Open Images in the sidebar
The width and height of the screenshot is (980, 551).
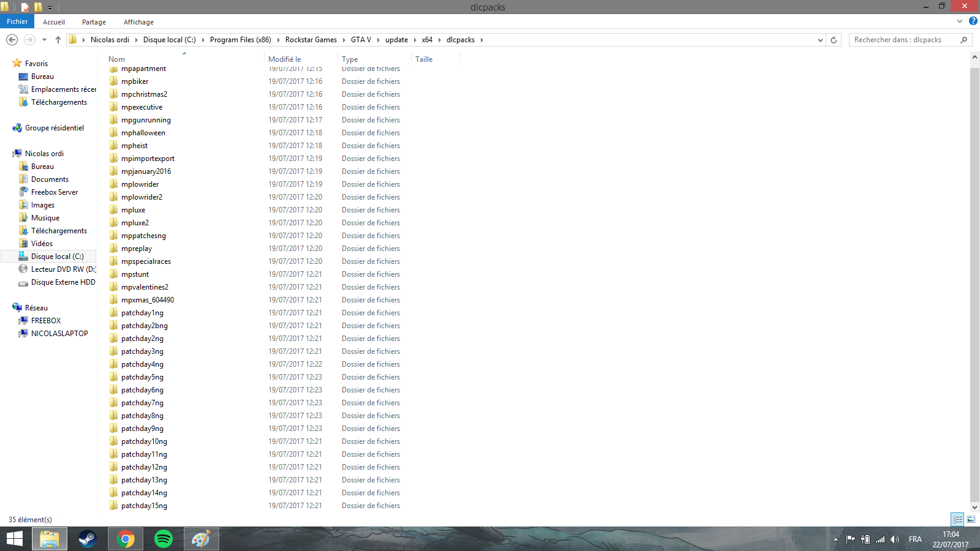pos(42,205)
